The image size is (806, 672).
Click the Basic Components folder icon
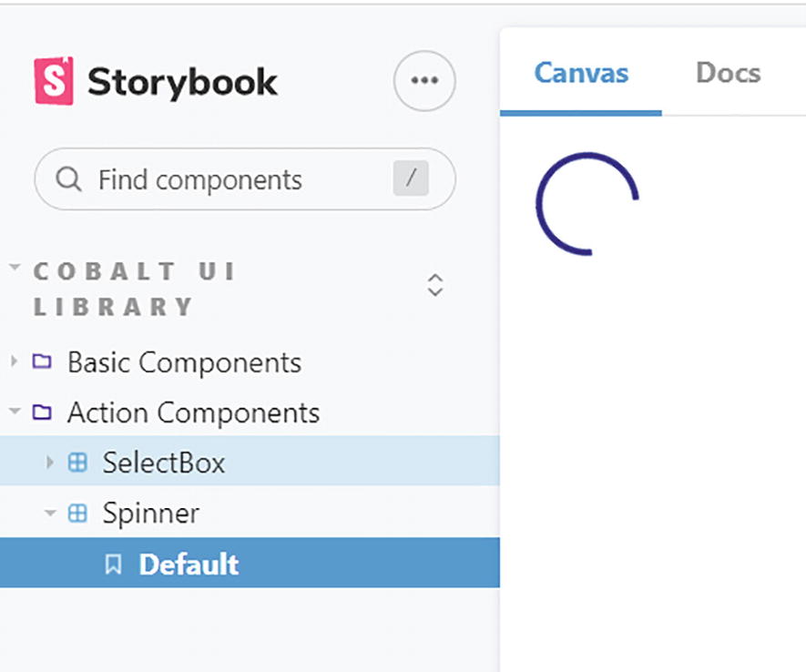click(x=42, y=362)
